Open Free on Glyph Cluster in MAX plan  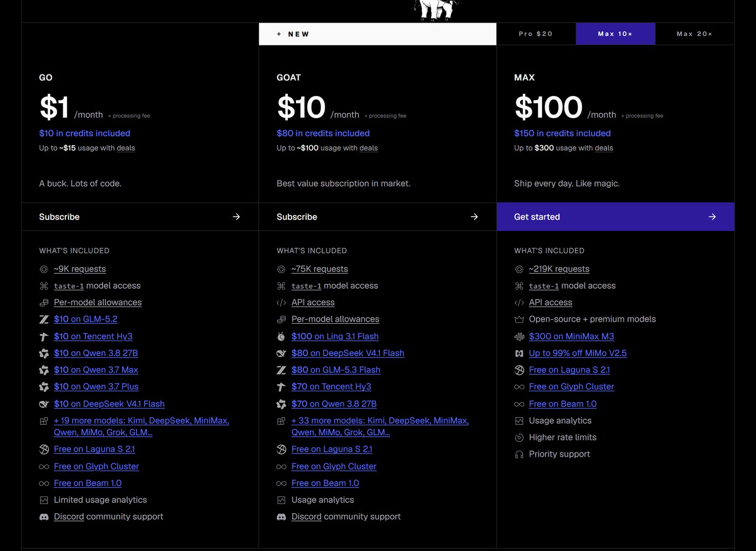click(x=571, y=386)
